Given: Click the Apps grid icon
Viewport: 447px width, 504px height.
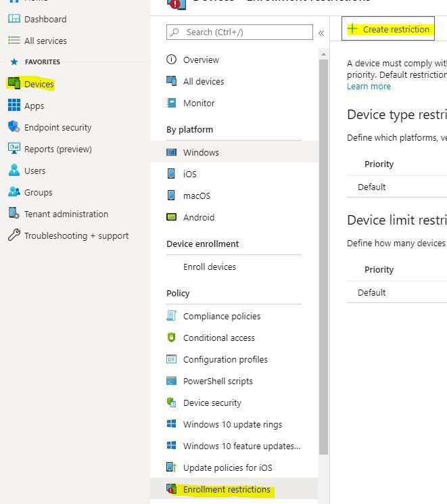Looking at the screenshot, I should coord(14,105).
